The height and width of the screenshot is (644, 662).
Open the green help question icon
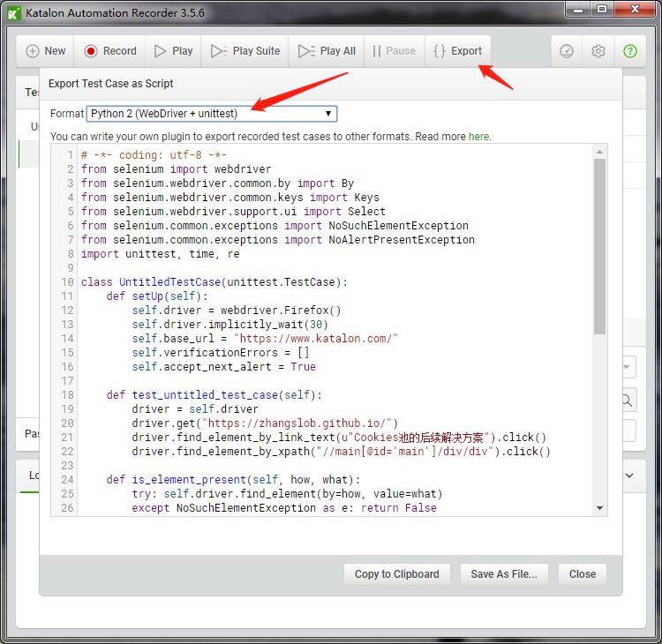(630, 51)
